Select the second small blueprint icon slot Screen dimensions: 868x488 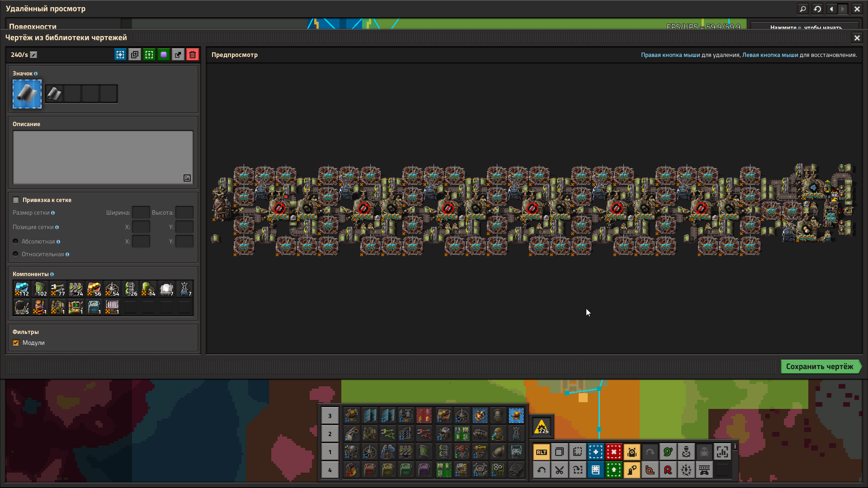72,94
